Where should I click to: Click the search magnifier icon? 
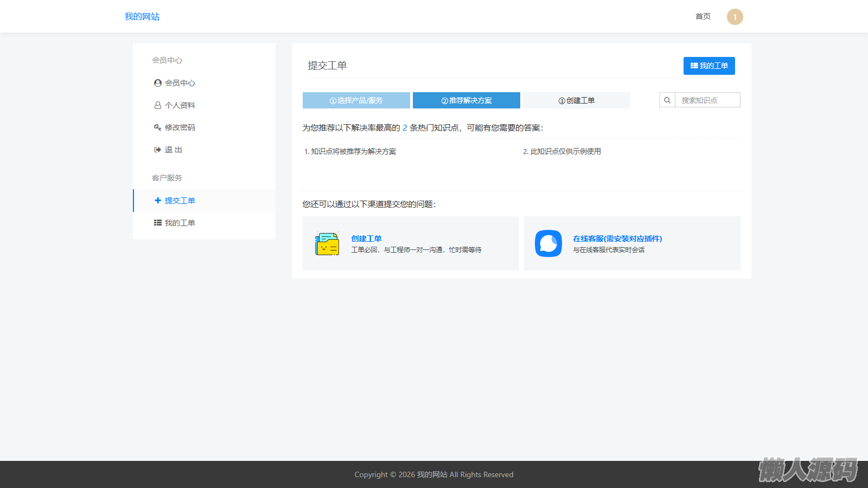tap(667, 100)
